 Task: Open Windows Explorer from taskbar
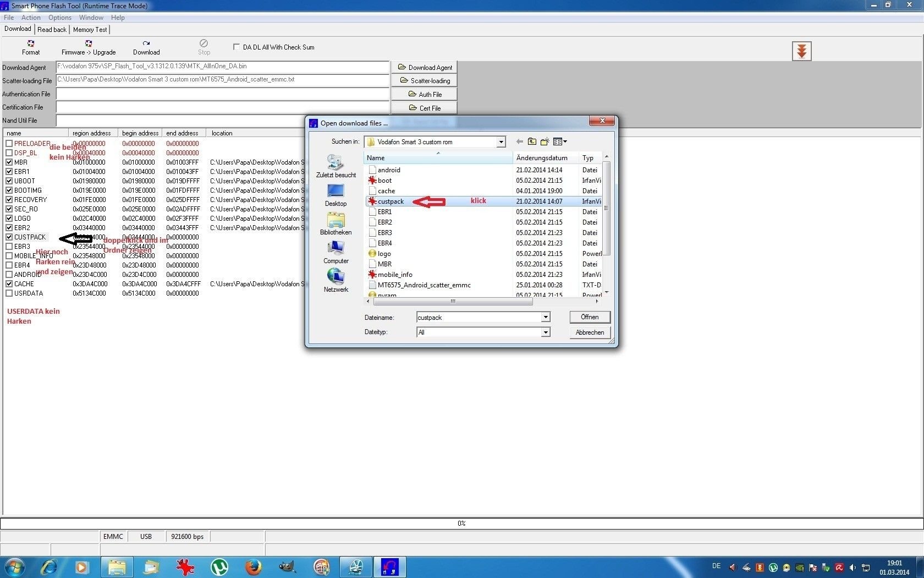coord(117,567)
